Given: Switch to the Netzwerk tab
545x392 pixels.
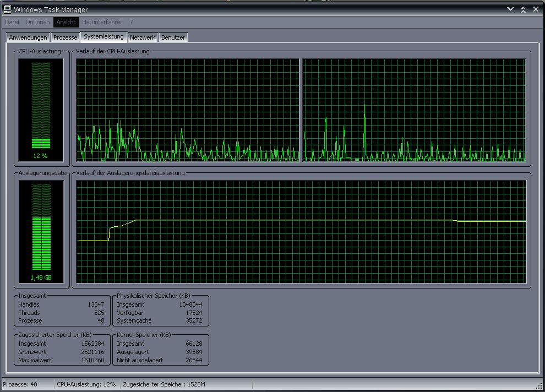Looking at the screenshot, I should coord(143,37).
